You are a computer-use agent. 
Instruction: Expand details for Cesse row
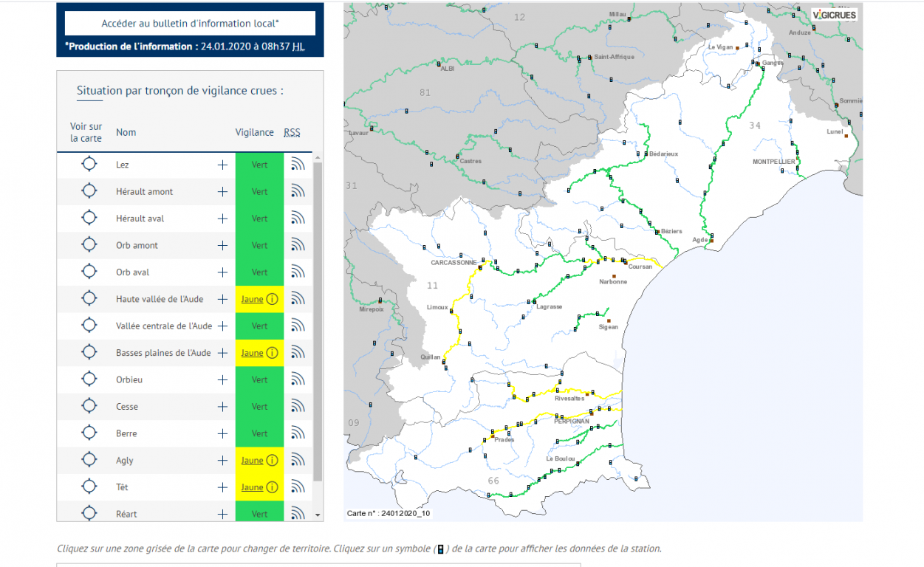[222, 407]
